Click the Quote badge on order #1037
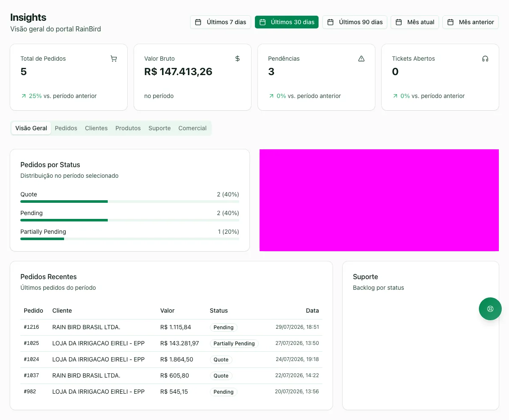The image size is (509, 420). tap(221, 376)
